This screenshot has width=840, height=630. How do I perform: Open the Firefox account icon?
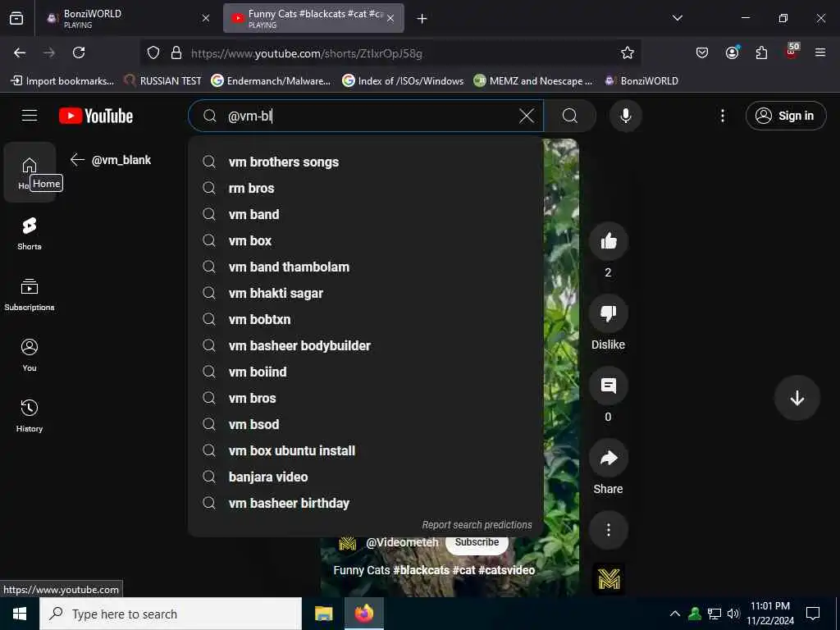(732, 52)
